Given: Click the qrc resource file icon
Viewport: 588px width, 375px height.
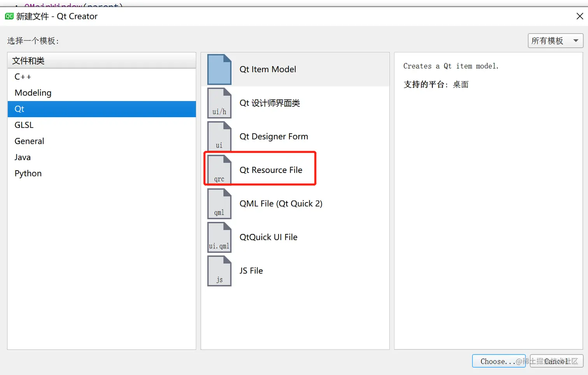Looking at the screenshot, I should pyautogui.click(x=219, y=170).
